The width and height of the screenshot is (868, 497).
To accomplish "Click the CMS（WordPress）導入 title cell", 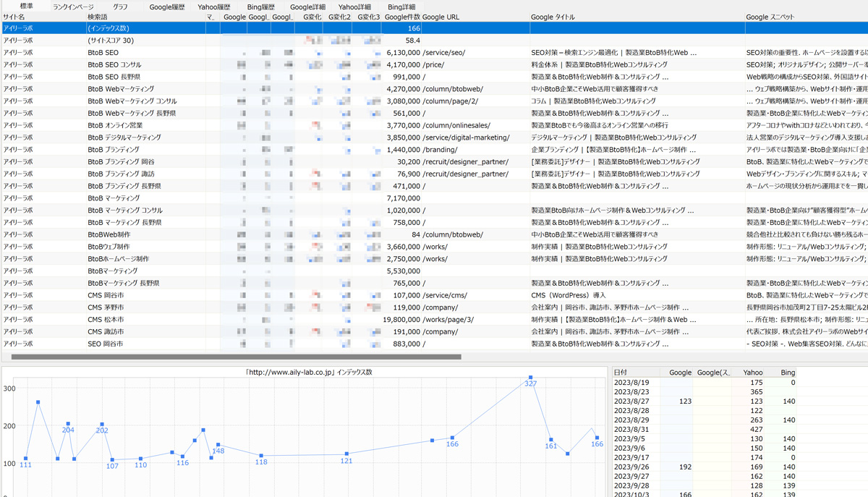I will pyautogui.click(x=637, y=295).
